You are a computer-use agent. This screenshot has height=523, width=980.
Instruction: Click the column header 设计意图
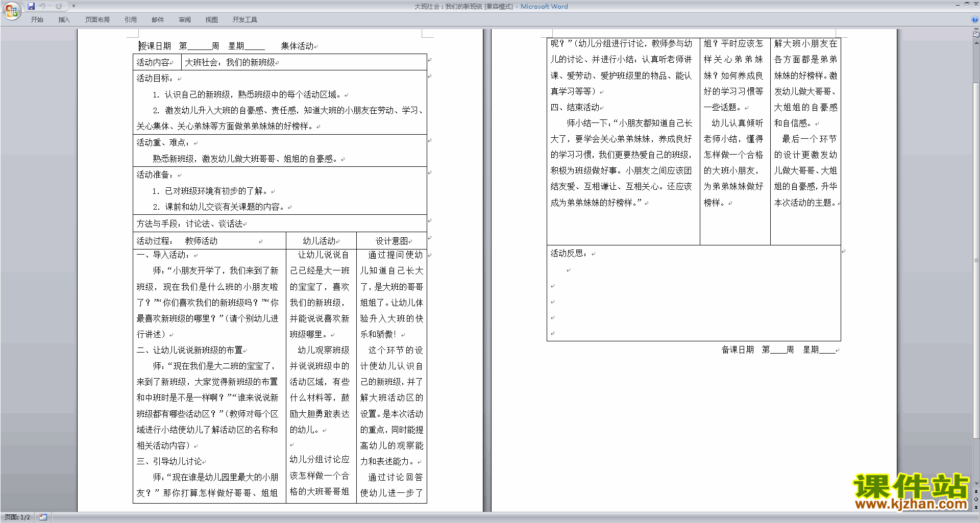pyautogui.click(x=392, y=241)
